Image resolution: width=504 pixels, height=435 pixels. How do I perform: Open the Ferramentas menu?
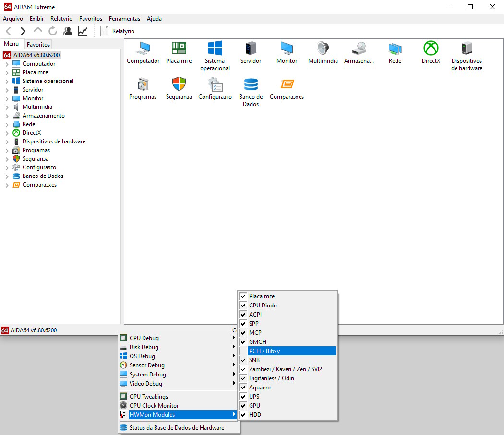124,19
